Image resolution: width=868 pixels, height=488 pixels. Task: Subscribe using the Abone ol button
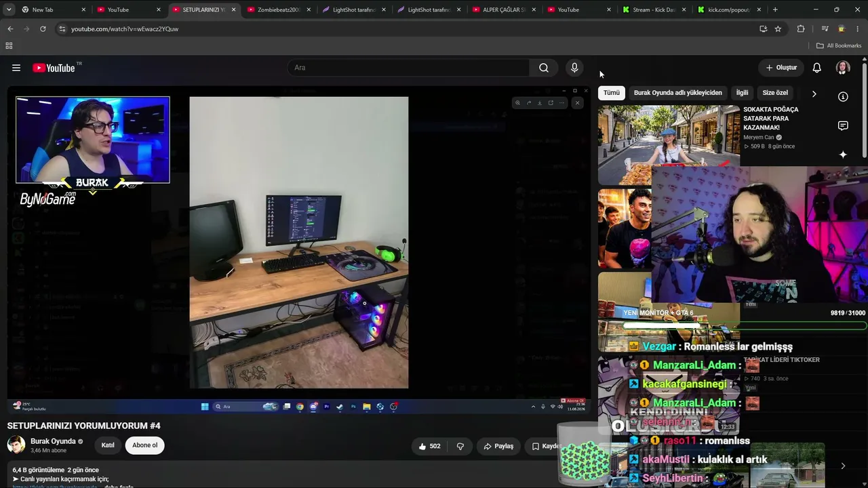pyautogui.click(x=144, y=445)
